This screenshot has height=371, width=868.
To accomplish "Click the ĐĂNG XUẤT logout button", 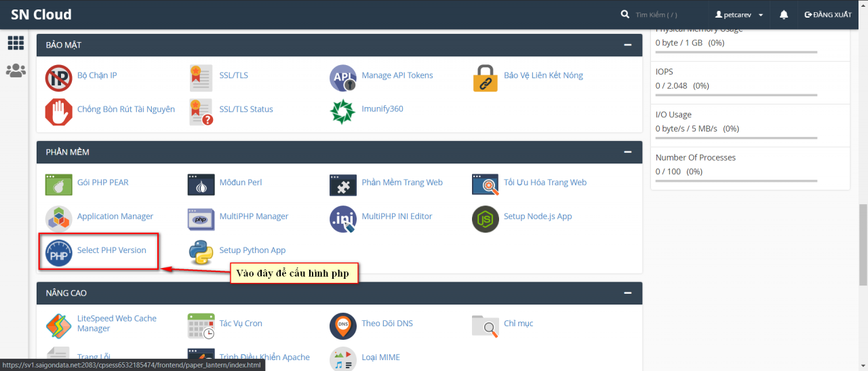I will (x=828, y=14).
